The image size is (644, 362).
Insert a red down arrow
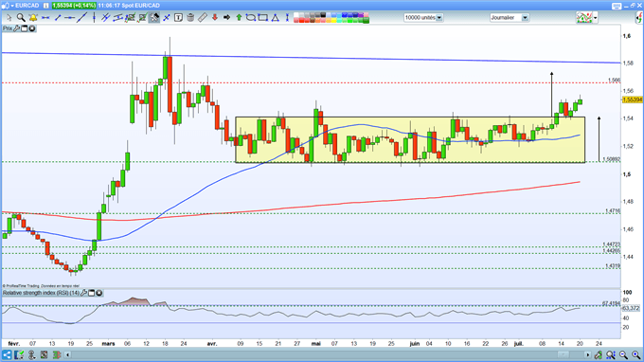(214, 18)
